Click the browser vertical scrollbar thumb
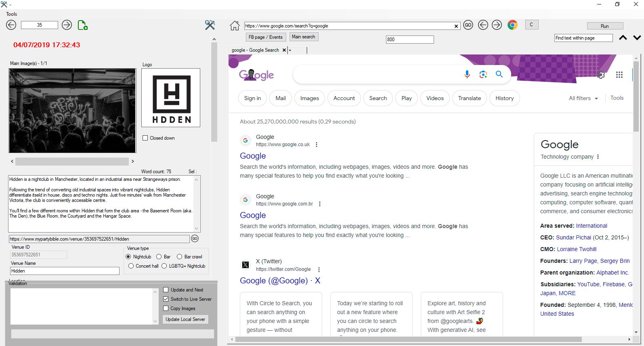 (x=636, y=96)
